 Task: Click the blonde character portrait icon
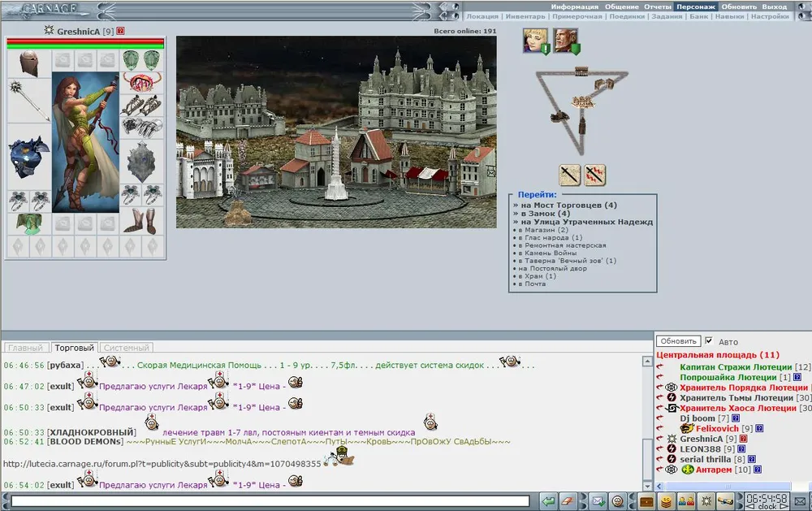click(534, 40)
